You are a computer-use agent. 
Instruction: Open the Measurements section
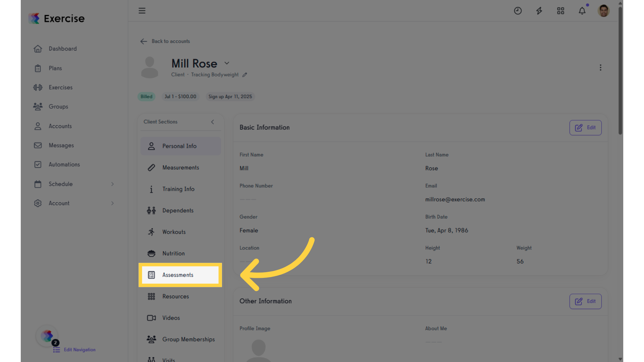pos(180,168)
